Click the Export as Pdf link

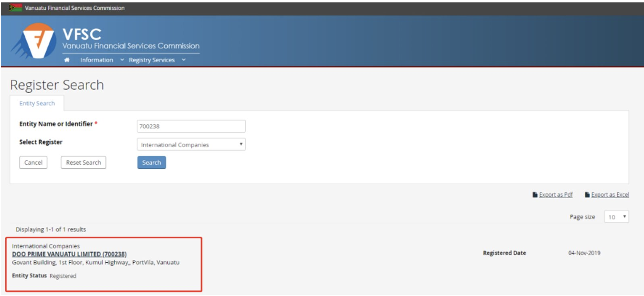pyautogui.click(x=556, y=195)
